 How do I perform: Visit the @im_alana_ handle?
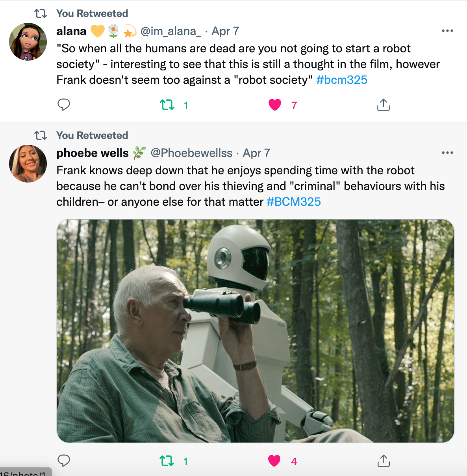point(170,31)
